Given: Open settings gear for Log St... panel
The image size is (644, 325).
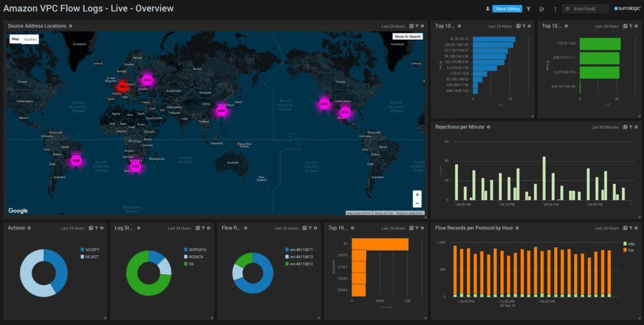Looking at the screenshot, I should pyautogui.click(x=139, y=228).
